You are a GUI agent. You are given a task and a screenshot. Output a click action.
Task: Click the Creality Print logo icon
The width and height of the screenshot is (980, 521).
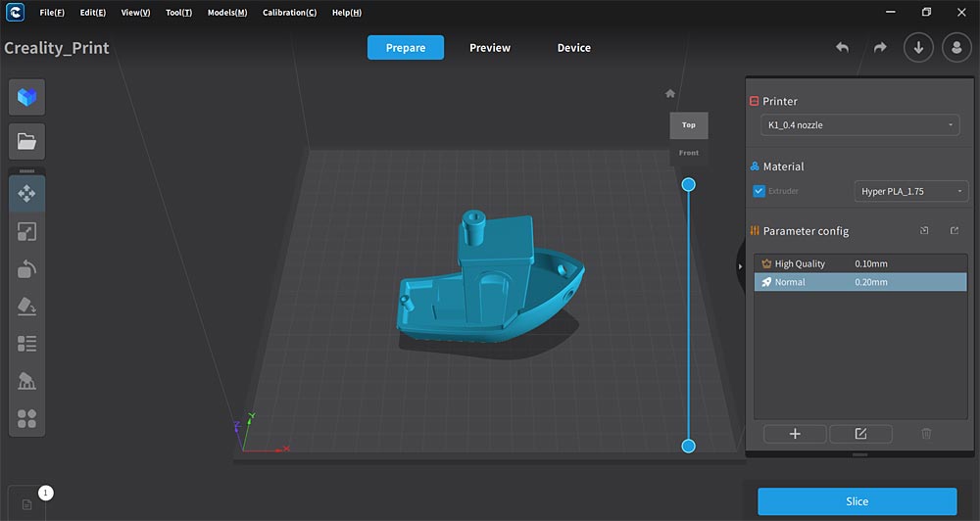15,12
